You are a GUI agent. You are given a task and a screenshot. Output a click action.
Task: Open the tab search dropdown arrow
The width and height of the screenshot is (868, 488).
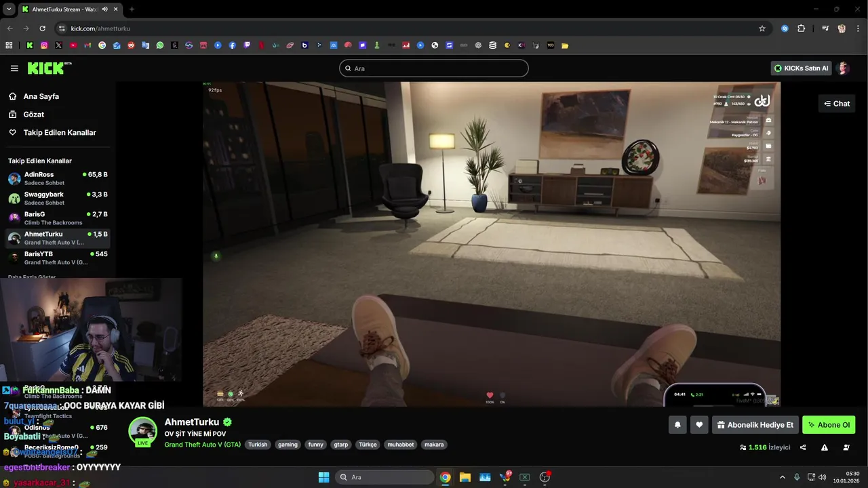9,9
